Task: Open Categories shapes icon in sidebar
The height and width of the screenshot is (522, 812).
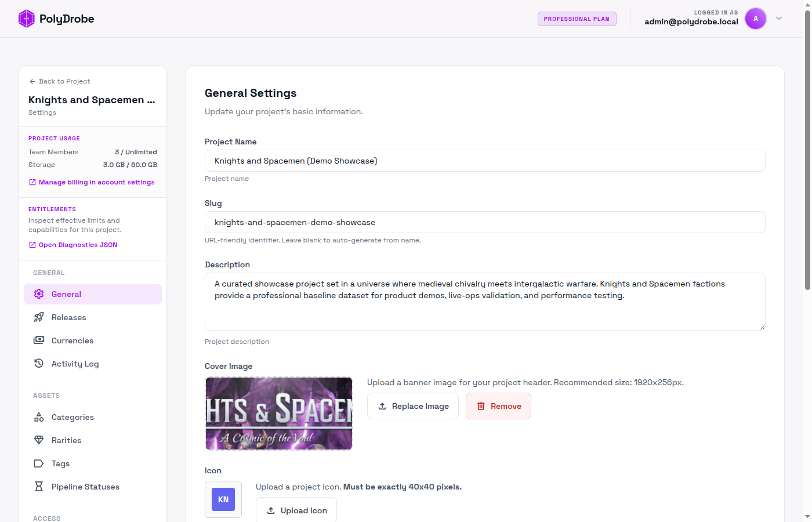Action: pos(39,417)
